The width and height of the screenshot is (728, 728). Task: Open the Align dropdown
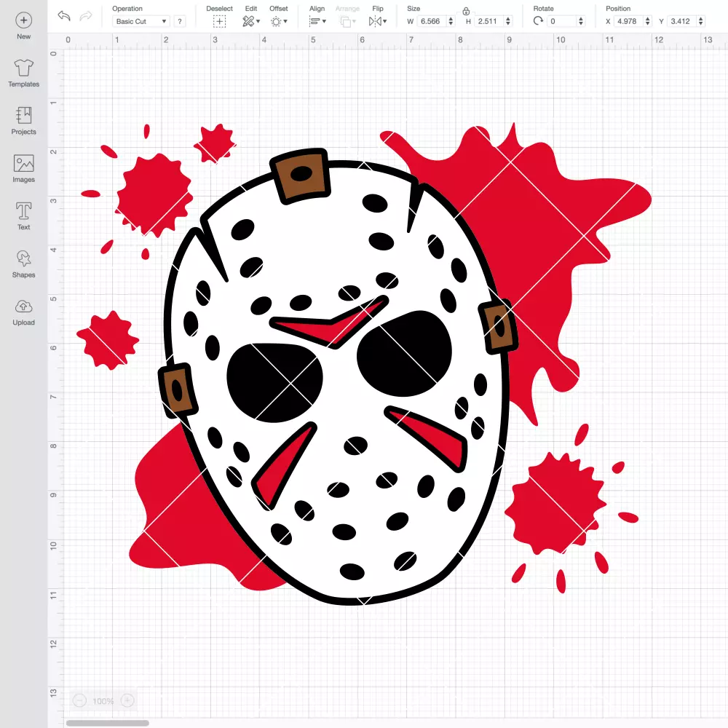pyautogui.click(x=317, y=21)
